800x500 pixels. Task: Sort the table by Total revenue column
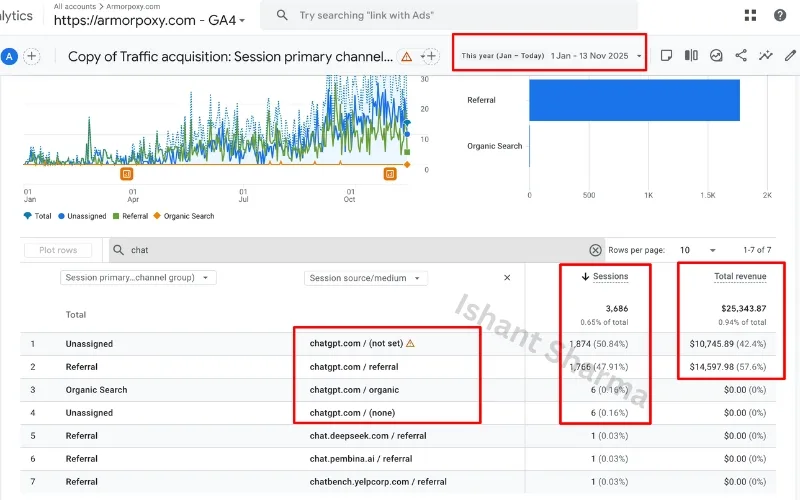pyautogui.click(x=738, y=275)
